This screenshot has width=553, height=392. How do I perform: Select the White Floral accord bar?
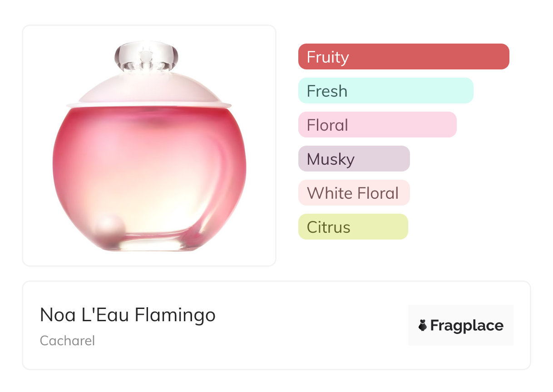pyautogui.click(x=354, y=193)
